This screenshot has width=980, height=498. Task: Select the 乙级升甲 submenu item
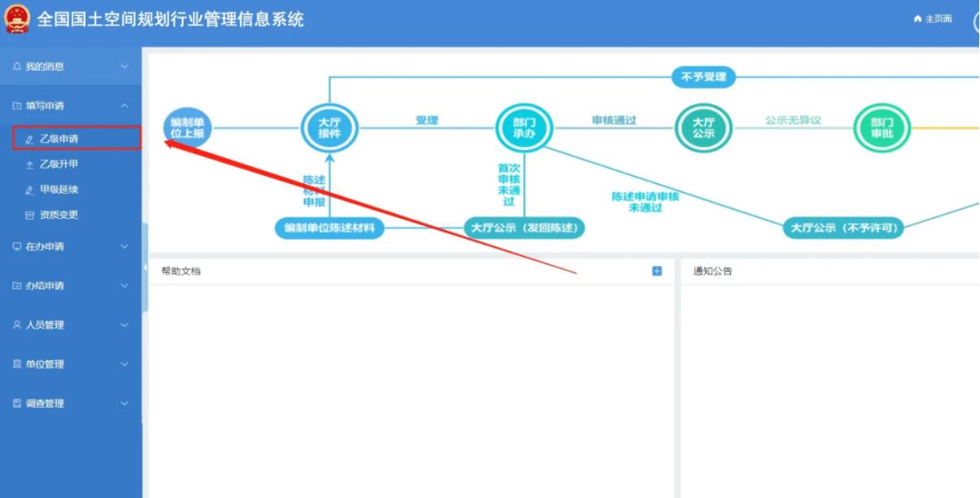pyautogui.click(x=71, y=164)
